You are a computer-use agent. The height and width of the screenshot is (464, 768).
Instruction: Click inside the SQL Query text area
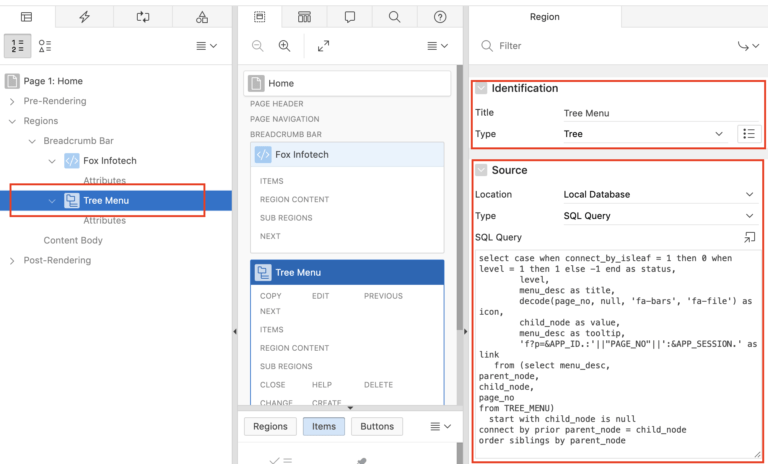[618, 354]
